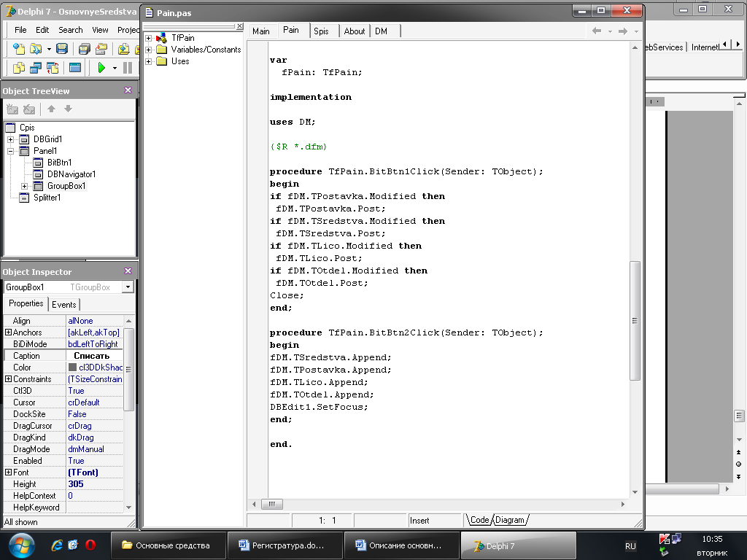Click the View Form toolbar icon

[35, 68]
